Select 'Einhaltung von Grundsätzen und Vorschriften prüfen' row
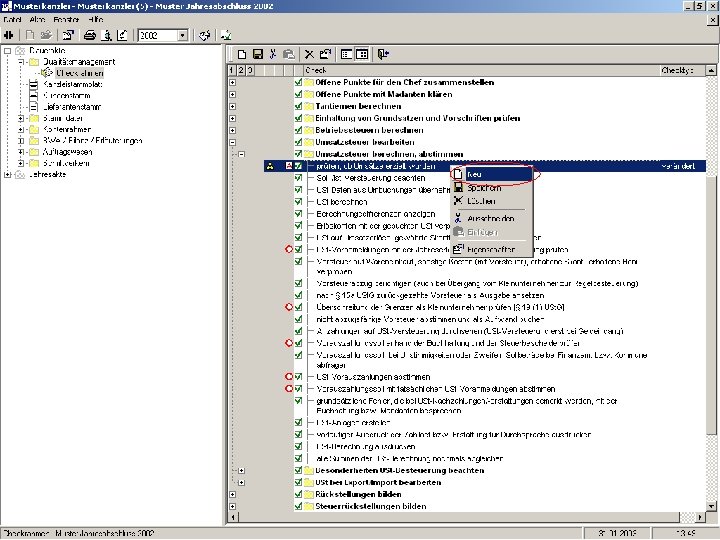 (x=417, y=118)
